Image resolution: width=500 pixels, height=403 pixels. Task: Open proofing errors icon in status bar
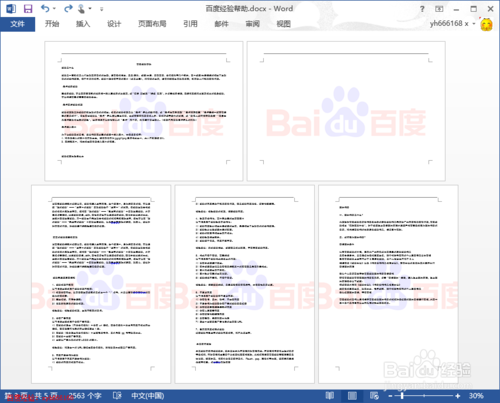[117, 396]
